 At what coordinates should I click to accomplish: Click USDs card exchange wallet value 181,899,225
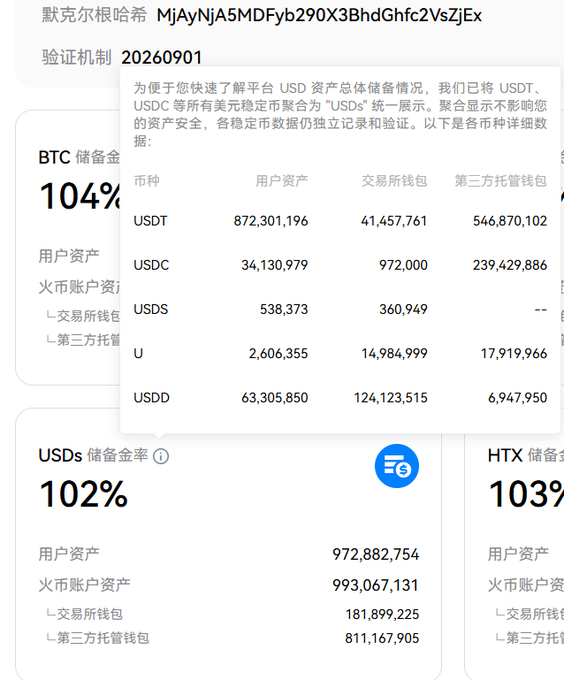click(382, 614)
